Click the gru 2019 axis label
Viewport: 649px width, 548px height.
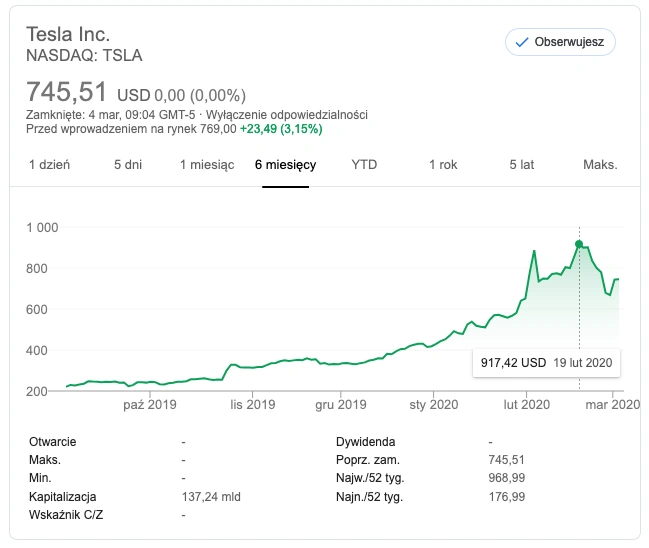click(x=341, y=404)
